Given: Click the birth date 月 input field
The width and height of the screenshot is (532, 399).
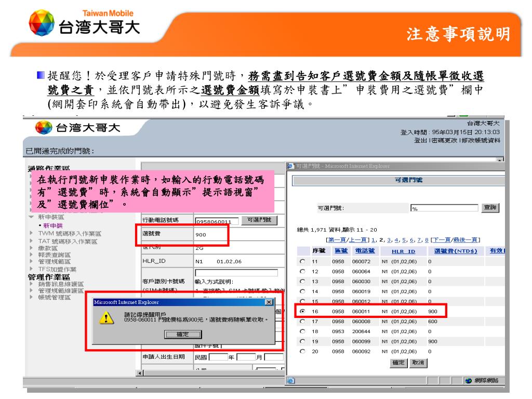Looking at the screenshot, I should [x=246, y=357].
